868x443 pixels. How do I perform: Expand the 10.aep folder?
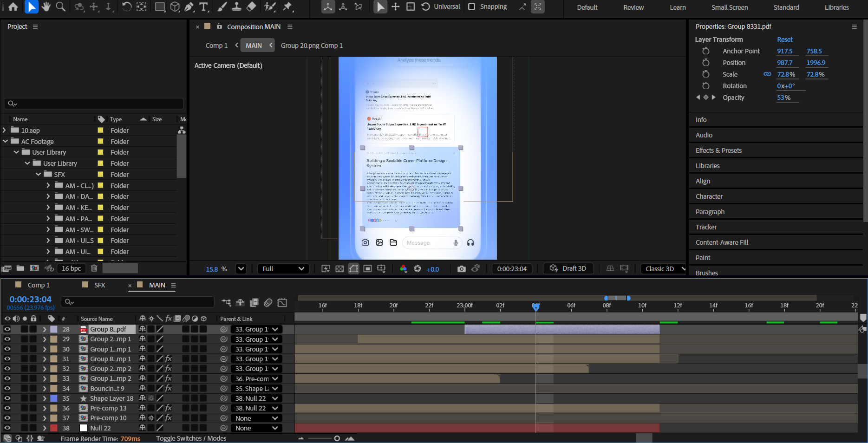pos(5,130)
